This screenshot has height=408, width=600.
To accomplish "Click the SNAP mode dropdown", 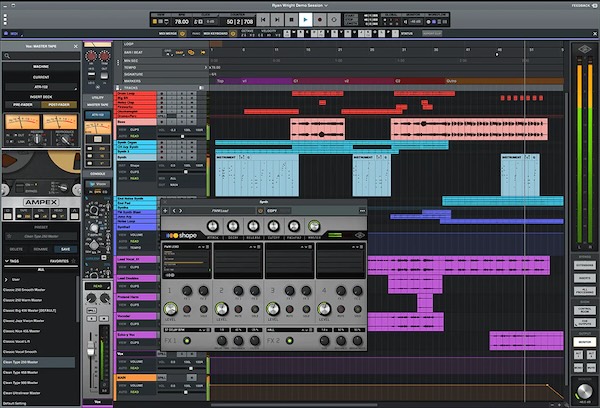I will [179, 52].
